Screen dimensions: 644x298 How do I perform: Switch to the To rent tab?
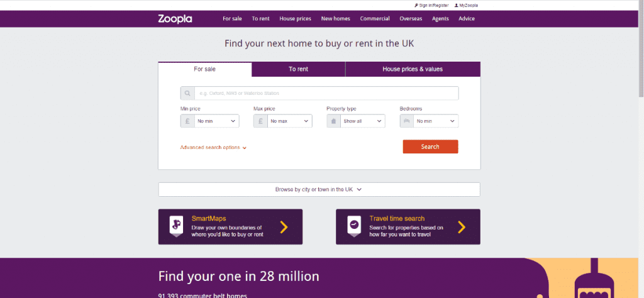[298, 69]
